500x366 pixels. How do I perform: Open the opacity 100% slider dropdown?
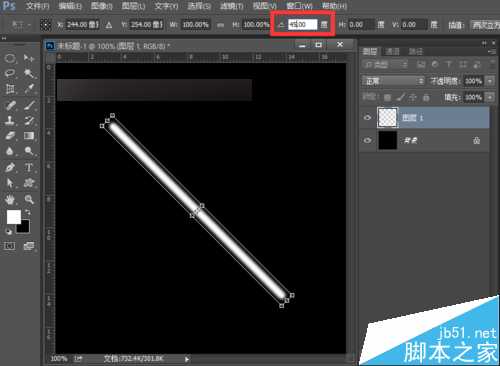[x=490, y=81]
